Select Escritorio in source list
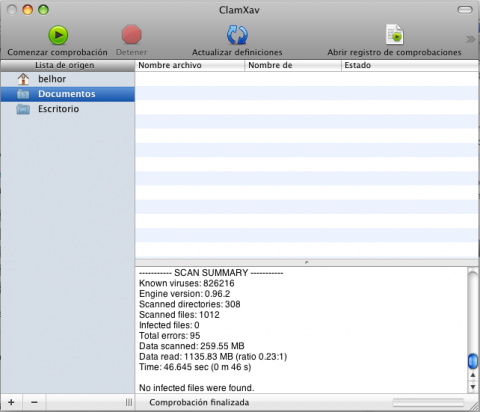 pyautogui.click(x=68, y=109)
